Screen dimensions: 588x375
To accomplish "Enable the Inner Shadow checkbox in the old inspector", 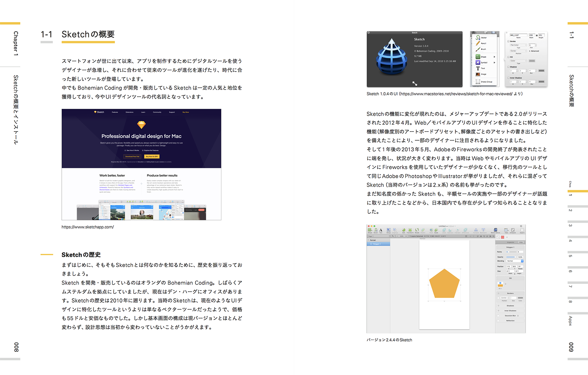I will tap(508, 78).
